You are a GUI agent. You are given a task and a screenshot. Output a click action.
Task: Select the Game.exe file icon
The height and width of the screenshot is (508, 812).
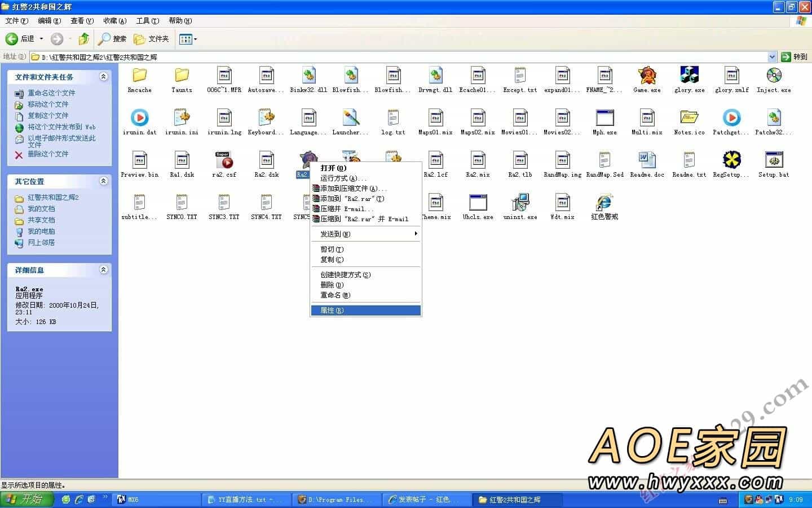(647, 76)
